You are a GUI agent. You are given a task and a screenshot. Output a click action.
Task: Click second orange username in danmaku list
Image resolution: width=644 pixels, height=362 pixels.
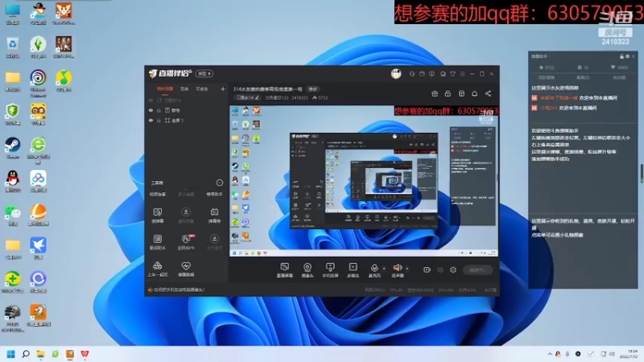click(548, 108)
